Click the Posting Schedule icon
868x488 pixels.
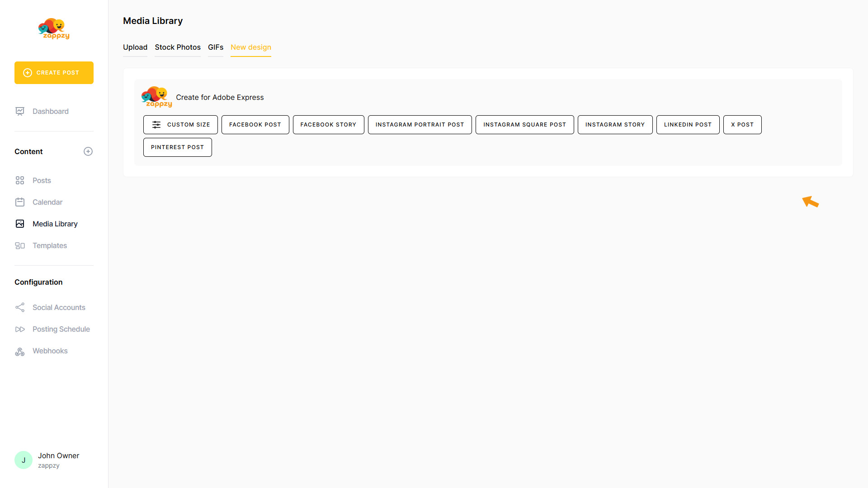click(20, 329)
